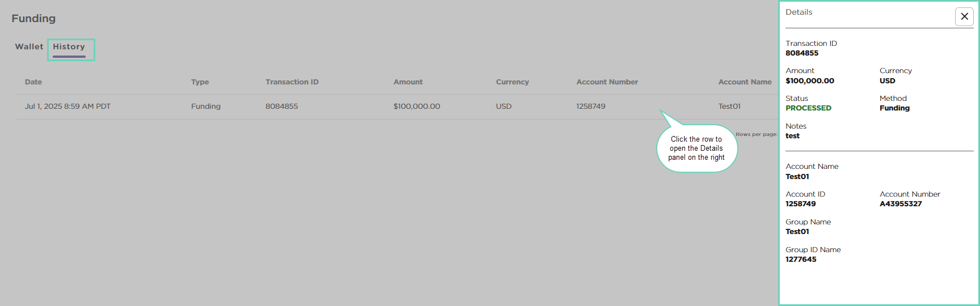
Task: Click the green PROCESSED status in Details
Action: coord(808,108)
